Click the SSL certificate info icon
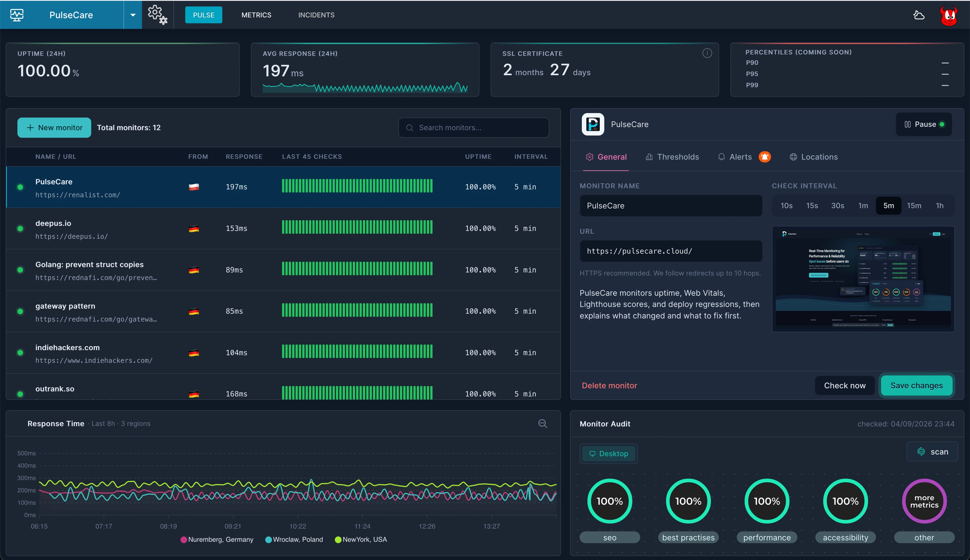 (x=707, y=53)
